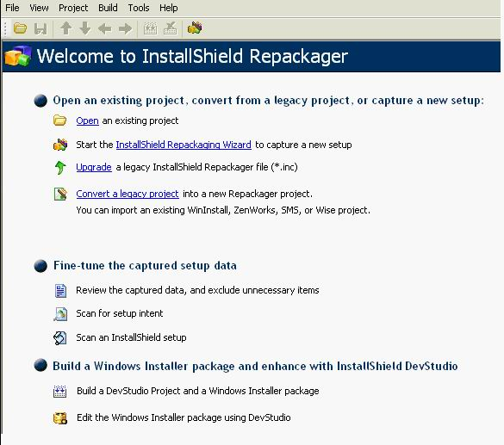The height and width of the screenshot is (445, 504).
Task: Open the File menu
Action: pos(12,8)
